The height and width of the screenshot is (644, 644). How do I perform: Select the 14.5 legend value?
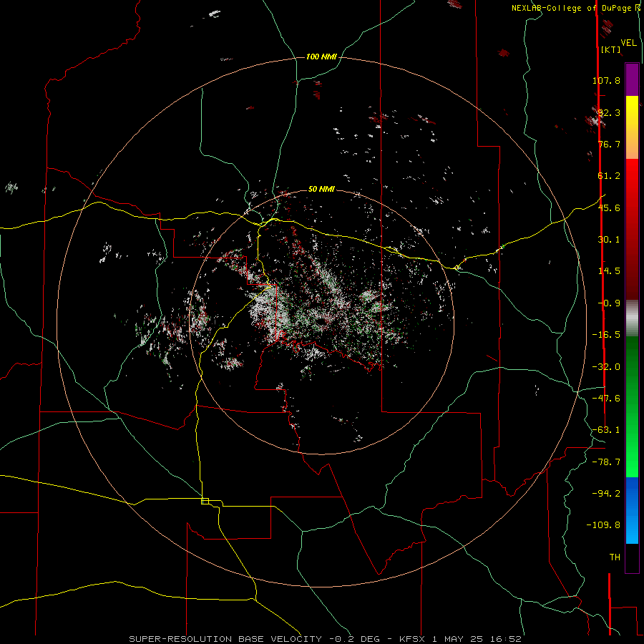[x=609, y=271]
